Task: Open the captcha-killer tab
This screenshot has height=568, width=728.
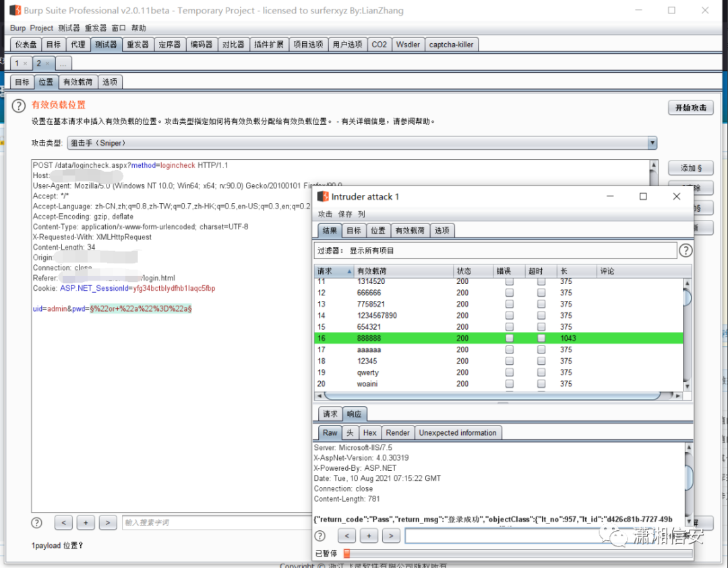Action: point(451,45)
